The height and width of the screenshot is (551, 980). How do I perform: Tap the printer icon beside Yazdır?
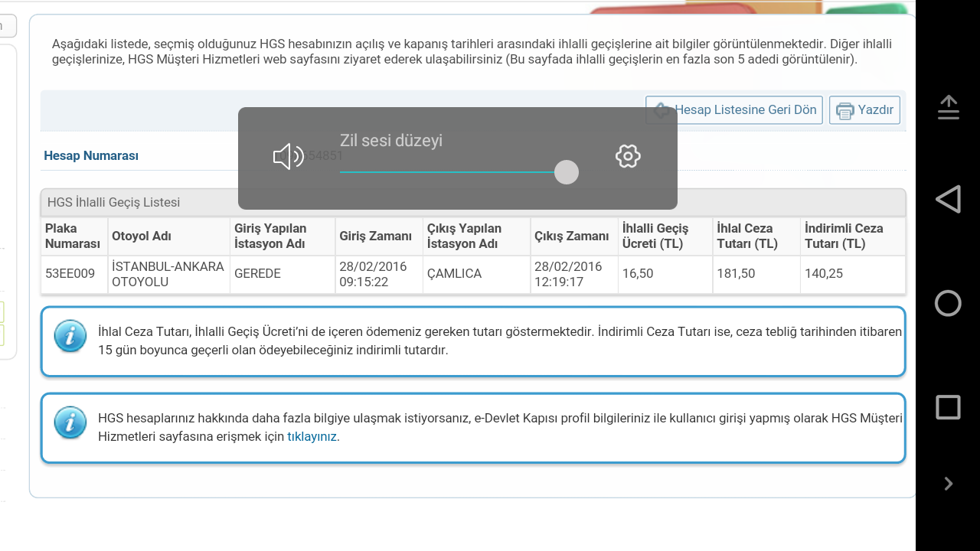tap(844, 110)
